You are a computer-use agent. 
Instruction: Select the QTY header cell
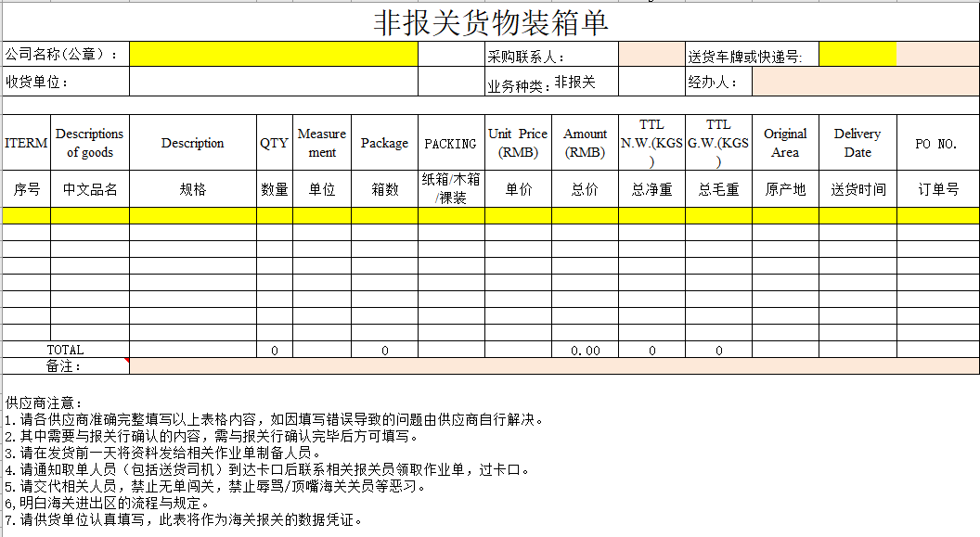[274, 144]
